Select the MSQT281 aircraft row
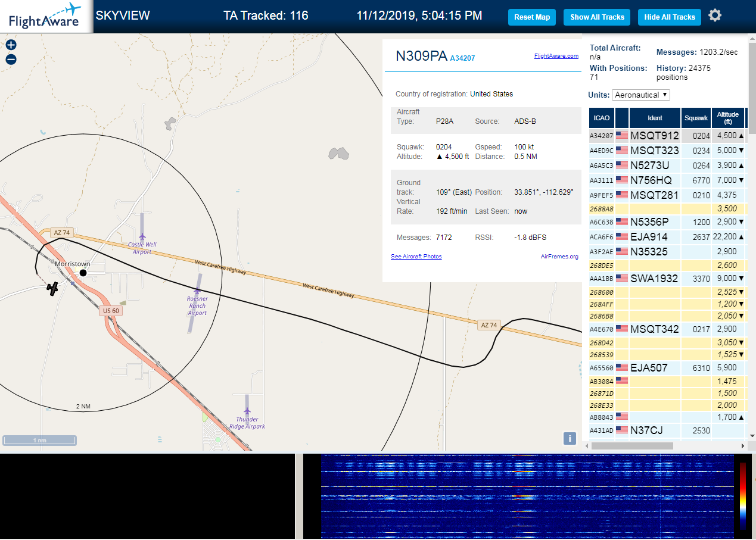 [x=667, y=195]
